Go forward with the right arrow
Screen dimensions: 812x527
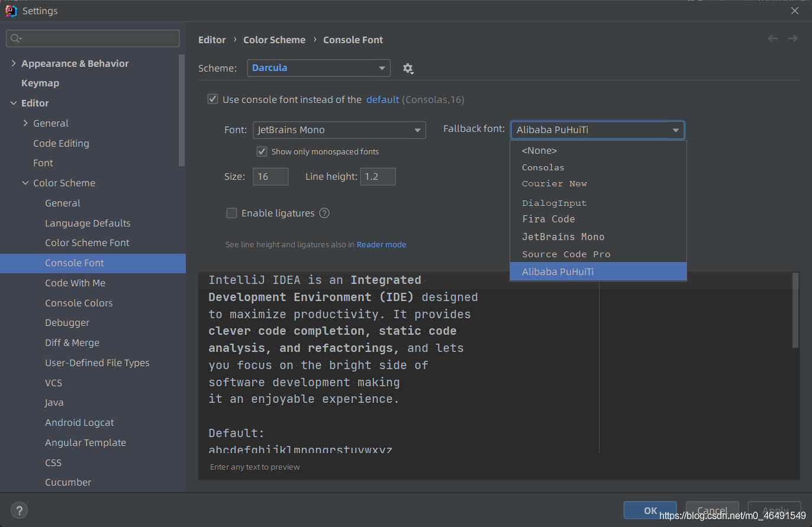pos(792,38)
